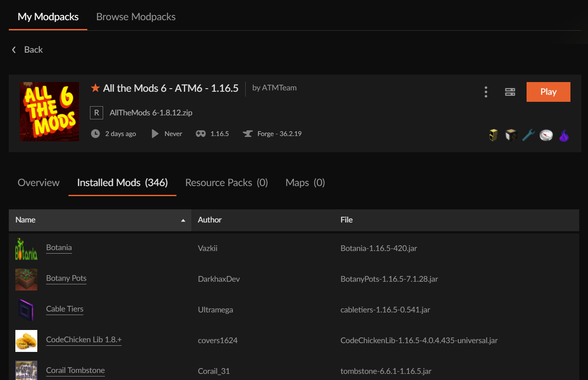
Task: Launch the modpack with Play button
Action: pyautogui.click(x=549, y=92)
